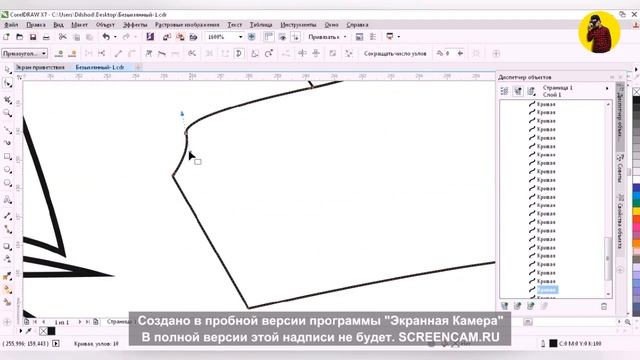Toggle the Show guidelines button
The image size is (640, 360).
click(296, 37)
